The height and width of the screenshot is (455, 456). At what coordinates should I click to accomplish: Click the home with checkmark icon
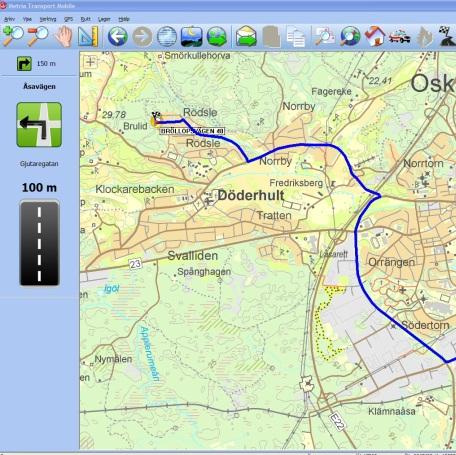point(375,36)
